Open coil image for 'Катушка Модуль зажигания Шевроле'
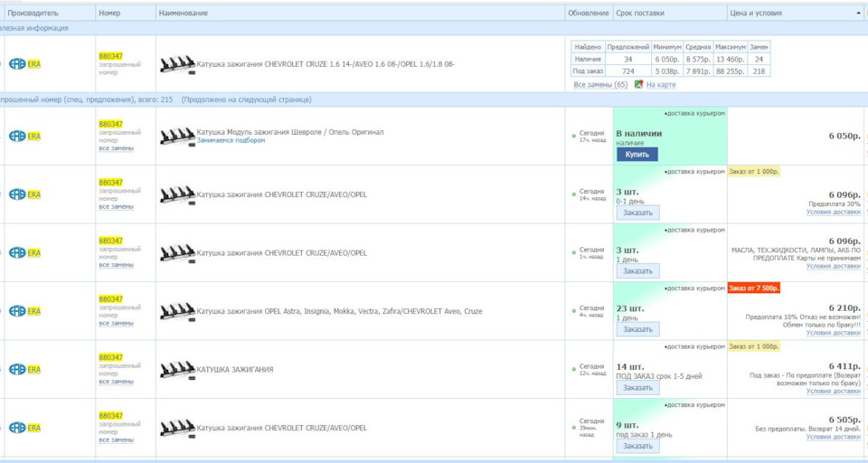The width and height of the screenshot is (868, 463). [x=178, y=137]
